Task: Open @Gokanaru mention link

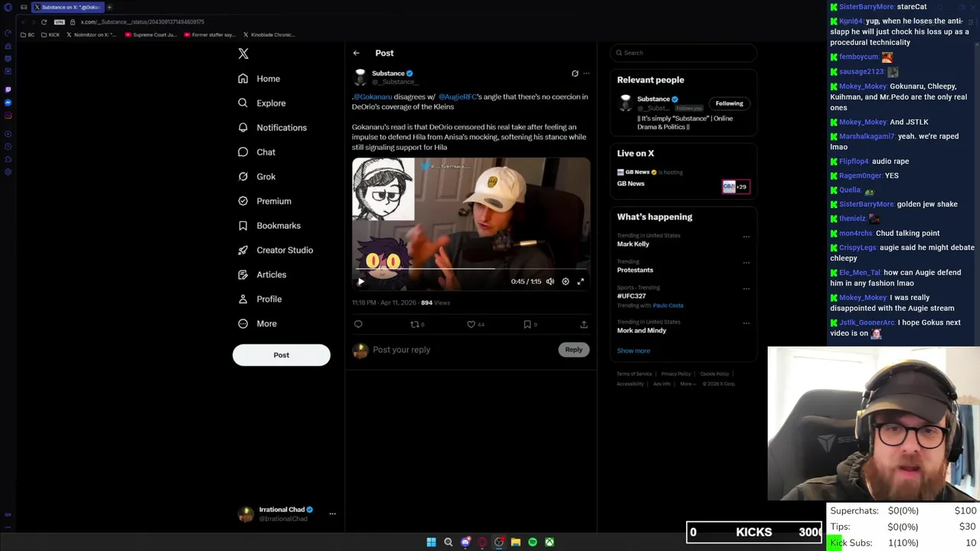Action: 373,97
